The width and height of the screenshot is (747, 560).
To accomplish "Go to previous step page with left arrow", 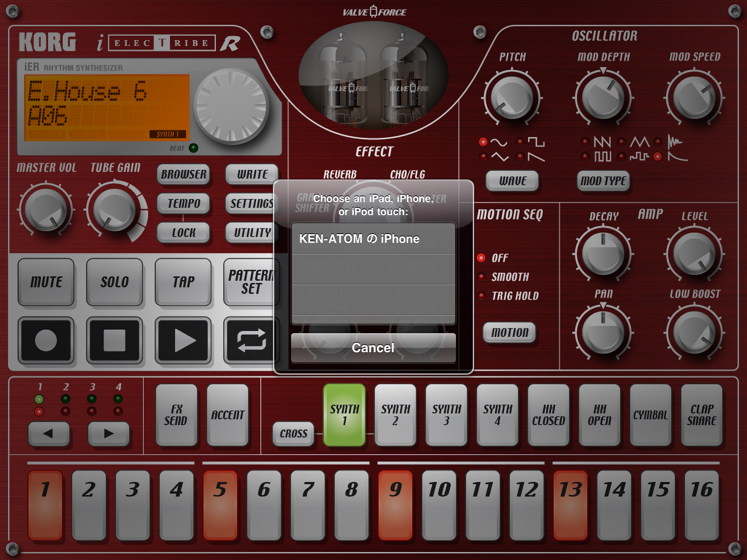I will click(x=49, y=433).
